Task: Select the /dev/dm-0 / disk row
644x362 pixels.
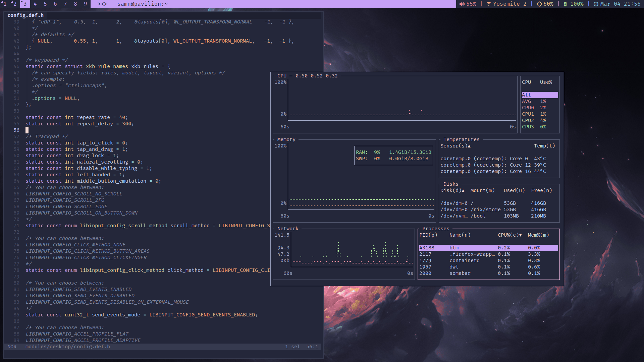Action: click(x=499, y=203)
